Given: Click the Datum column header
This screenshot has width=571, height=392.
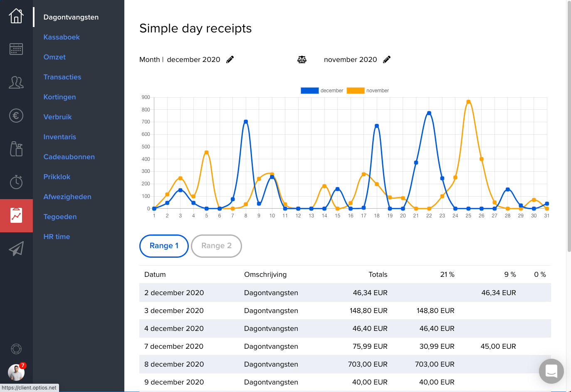Looking at the screenshot, I should point(155,274).
